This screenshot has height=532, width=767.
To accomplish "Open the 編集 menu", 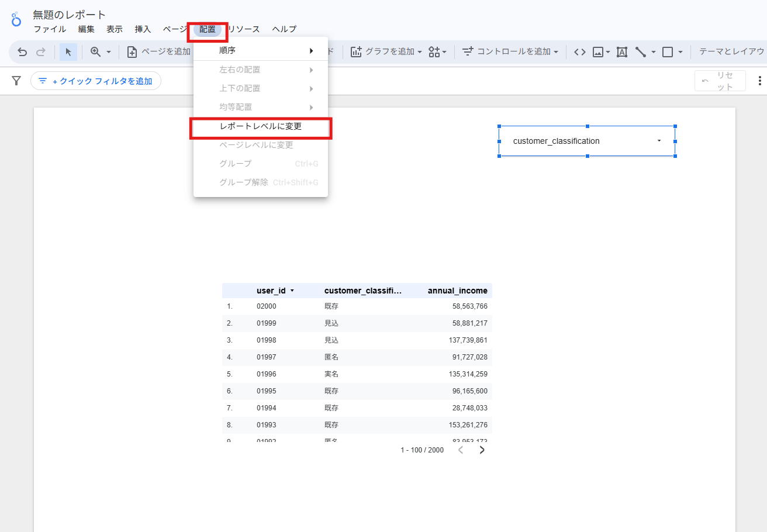I will coord(87,29).
